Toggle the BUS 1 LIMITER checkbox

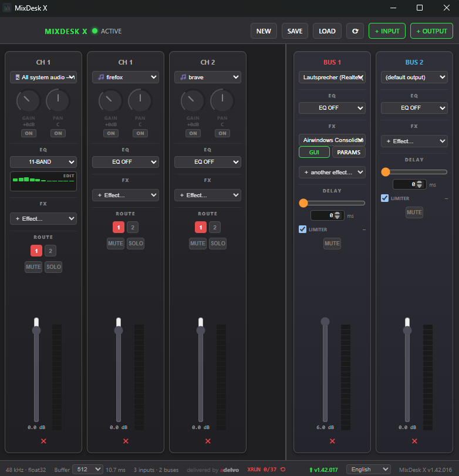pos(302,229)
